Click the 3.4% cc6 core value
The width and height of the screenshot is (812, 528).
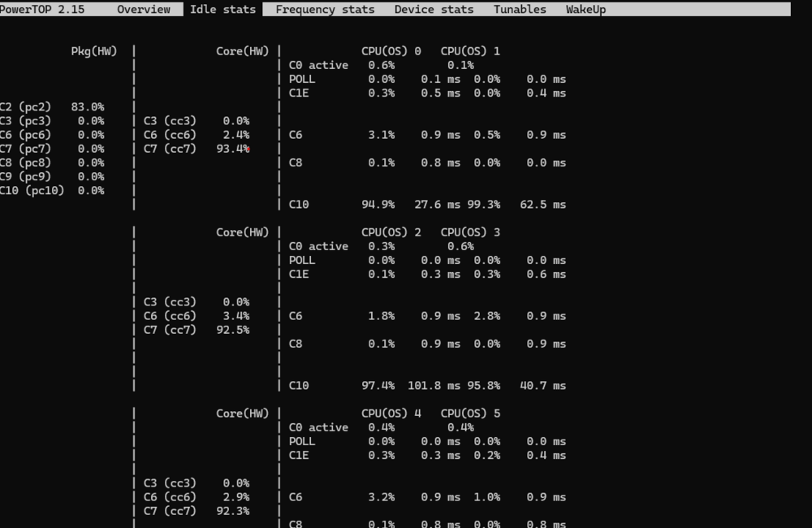(x=236, y=316)
